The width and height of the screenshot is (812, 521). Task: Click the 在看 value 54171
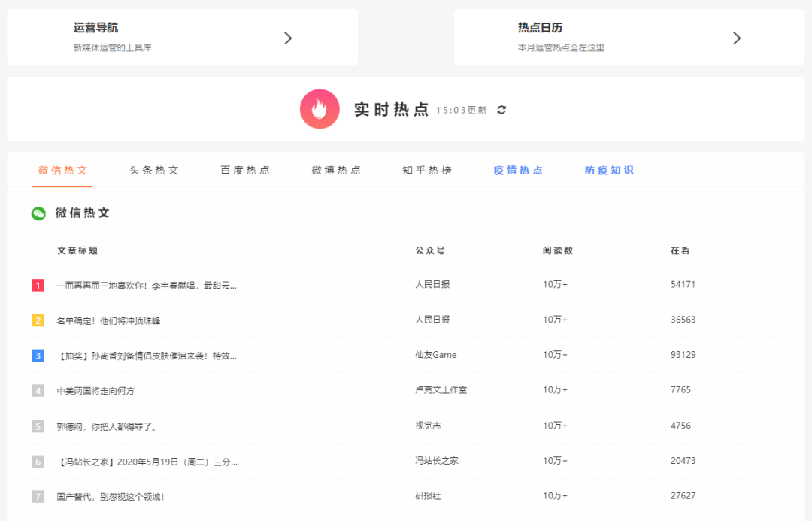[683, 284]
